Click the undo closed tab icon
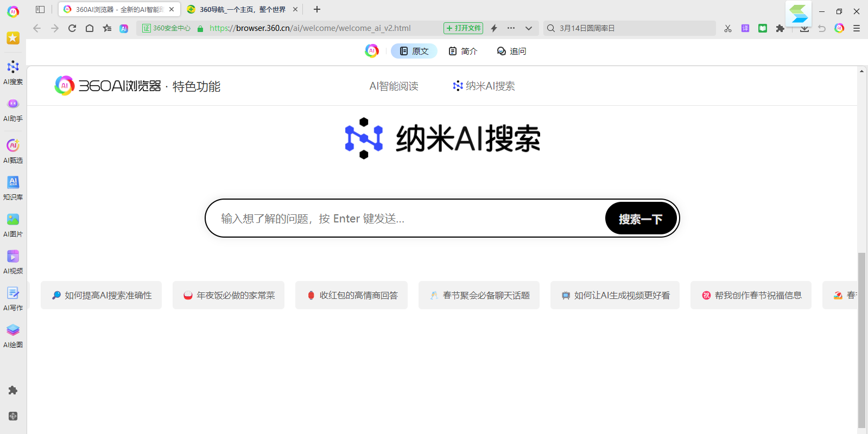The height and width of the screenshot is (434, 868). [822, 28]
